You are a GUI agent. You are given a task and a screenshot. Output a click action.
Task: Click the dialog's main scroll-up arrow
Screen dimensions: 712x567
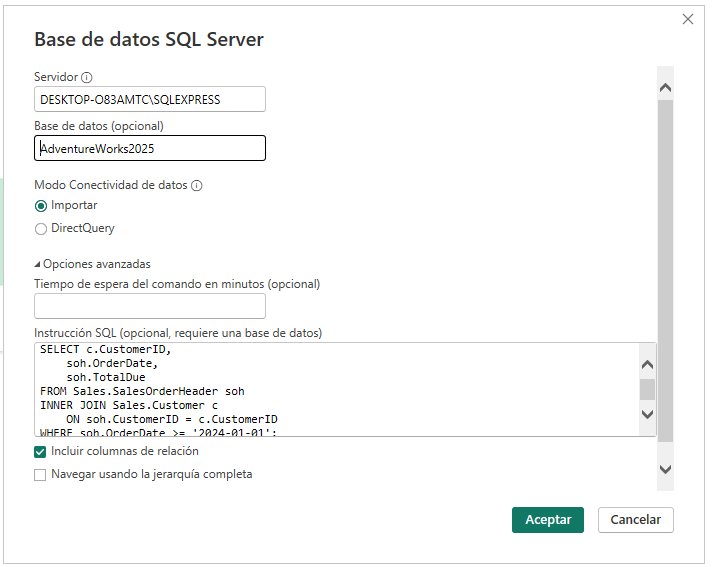(x=665, y=88)
